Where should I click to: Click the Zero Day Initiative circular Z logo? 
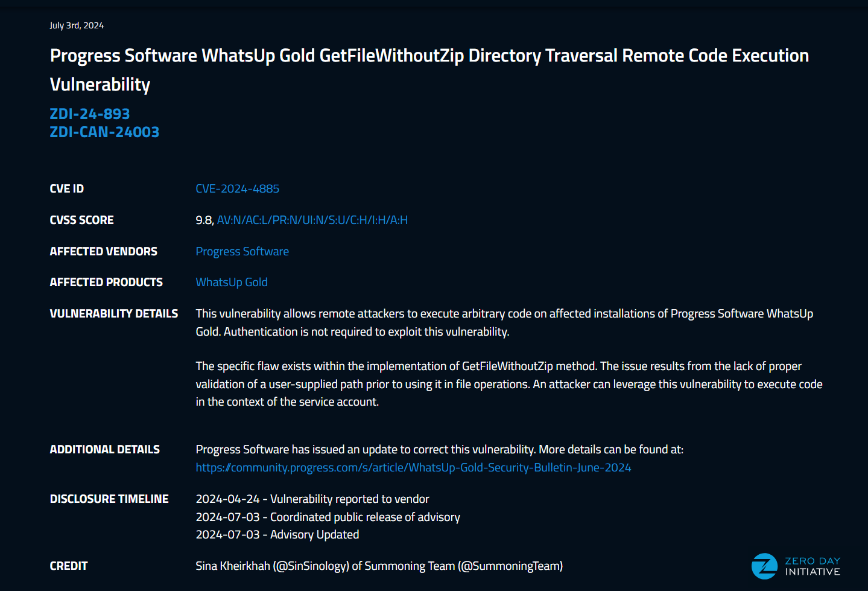tap(764, 566)
